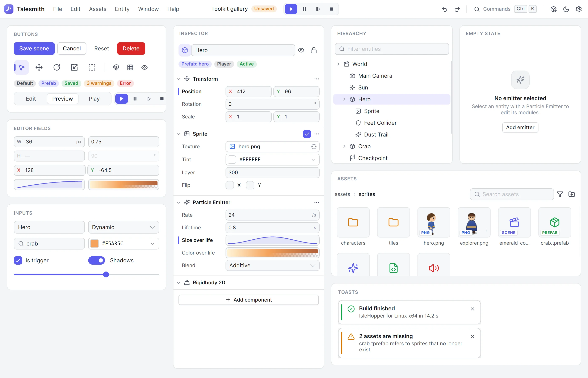The width and height of the screenshot is (588, 378).
Task: Select the Move tool in Buttons toolbar
Action: [x=39, y=67]
